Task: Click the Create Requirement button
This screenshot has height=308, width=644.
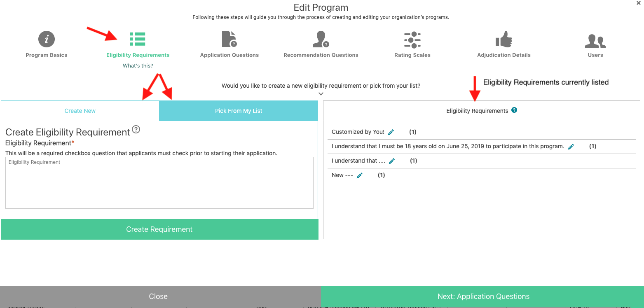Action: tap(159, 229)
